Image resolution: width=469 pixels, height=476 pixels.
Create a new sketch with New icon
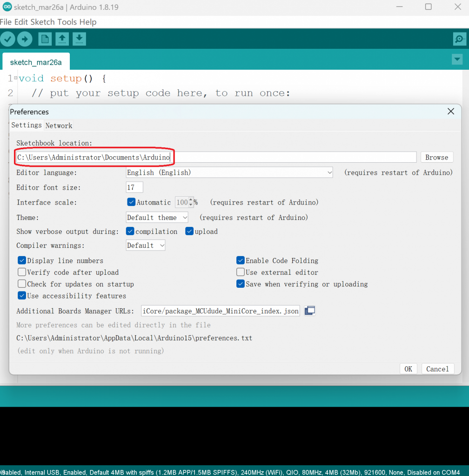click(45, 39)
